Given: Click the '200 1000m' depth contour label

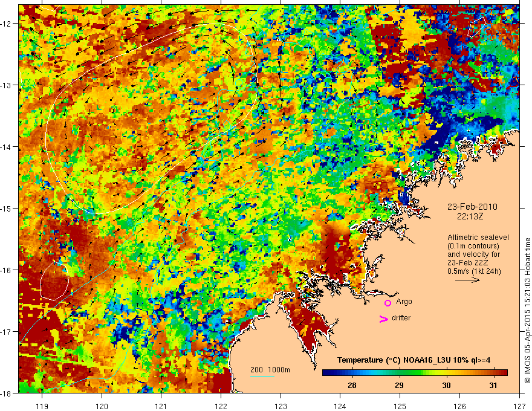Looking at the screenshot, I should [x=270, y=370].
